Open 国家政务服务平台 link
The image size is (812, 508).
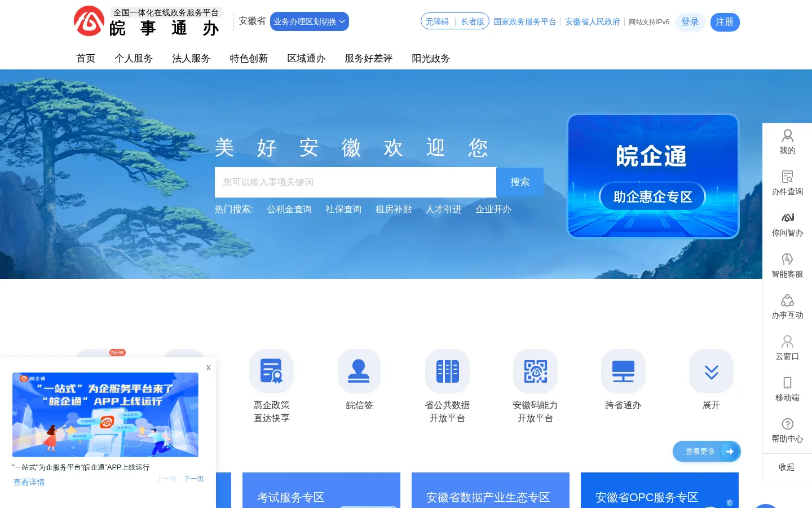point(524,21)
